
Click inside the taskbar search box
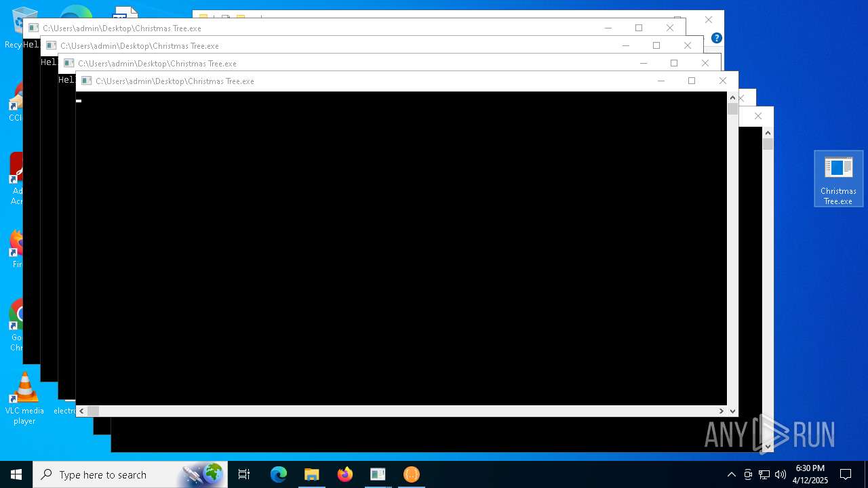(x=129, y=474)
